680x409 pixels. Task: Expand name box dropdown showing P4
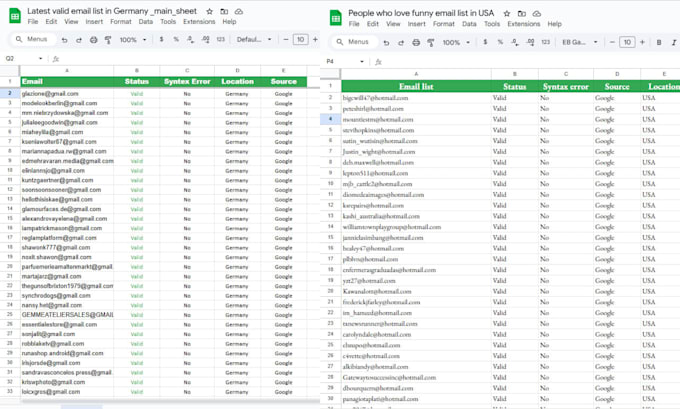(362, 62)
